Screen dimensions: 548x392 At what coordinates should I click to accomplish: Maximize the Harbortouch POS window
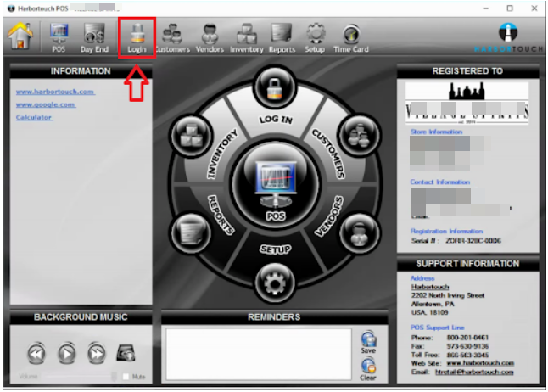(510, 8)
